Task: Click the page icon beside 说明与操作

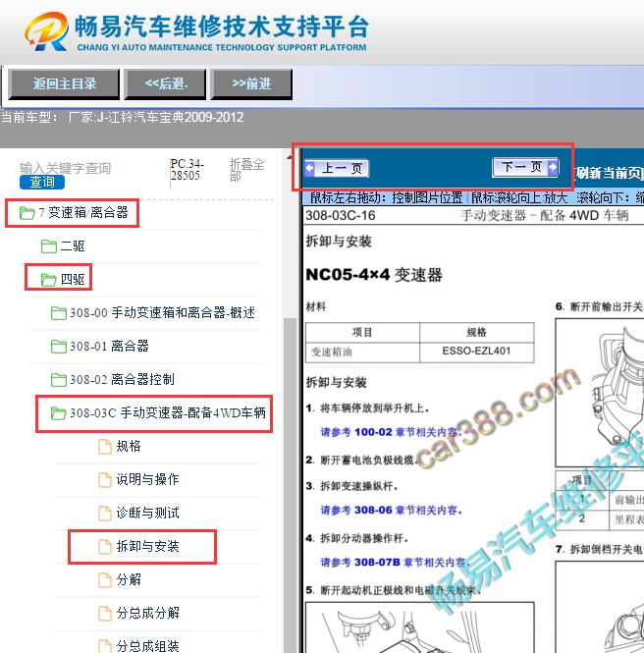Action: (x=105, y=480)
